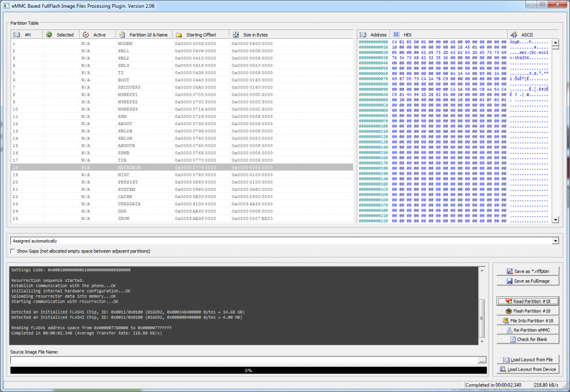The width and height of the screenshot is (570, 392).
Task: Click USERDATA size 0x0003 4A30 0000
Action: coord(252,204)
